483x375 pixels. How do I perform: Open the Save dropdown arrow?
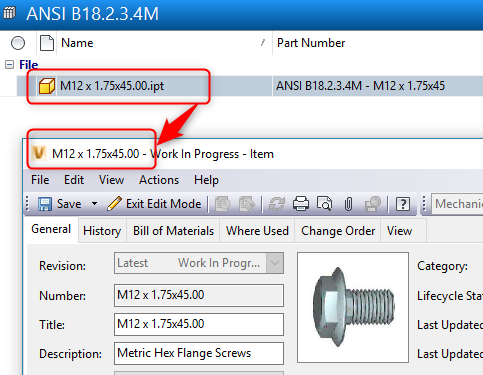click(x=95, y=203)
